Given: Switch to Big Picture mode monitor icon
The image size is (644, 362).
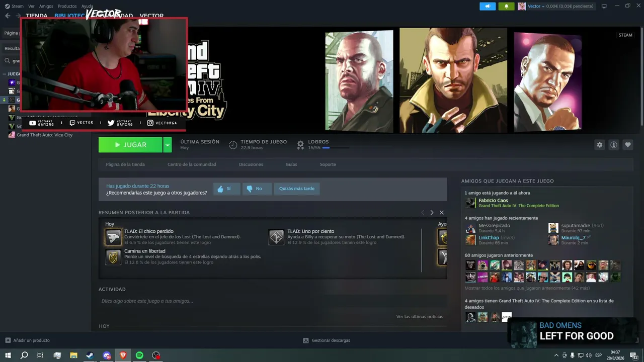Looking at the screenshot, I should point(604,6).
